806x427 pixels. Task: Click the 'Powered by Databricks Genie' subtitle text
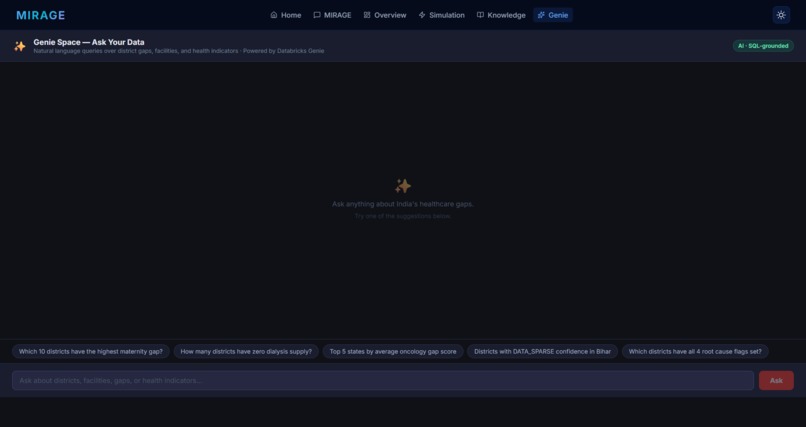tap(284, 51)
